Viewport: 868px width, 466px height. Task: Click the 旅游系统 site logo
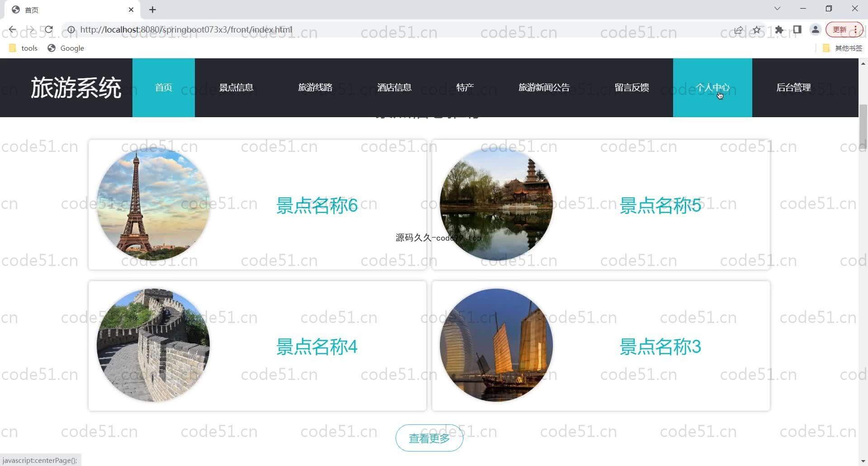click(x=76, y=87)
